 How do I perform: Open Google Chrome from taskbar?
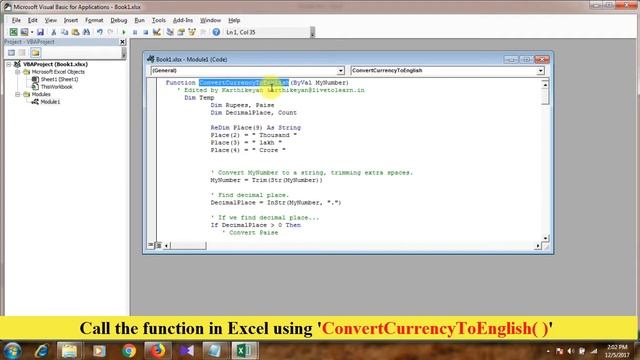(x=129, y=351)
